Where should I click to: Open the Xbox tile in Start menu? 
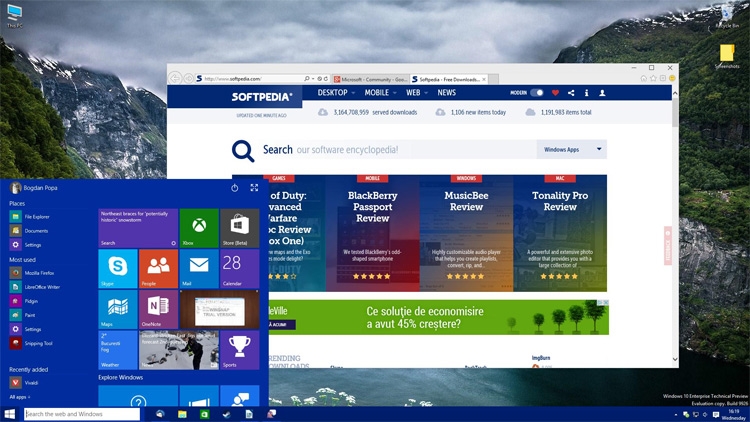tap(199, 228)
